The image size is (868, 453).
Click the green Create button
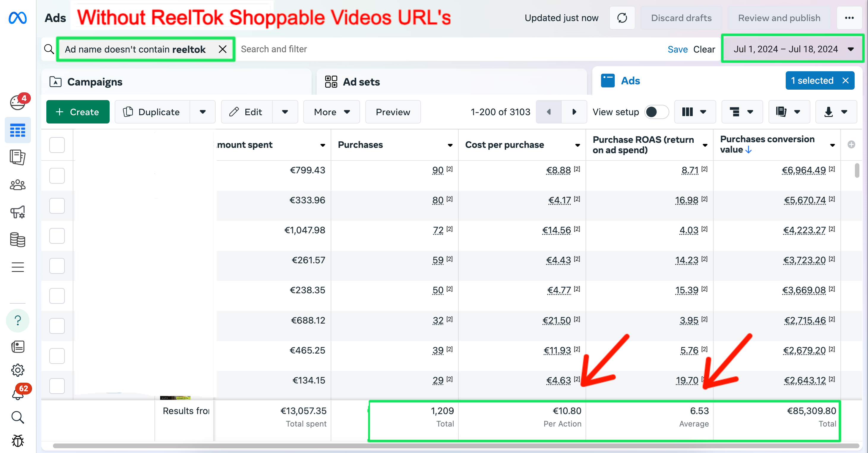point(78,112)
